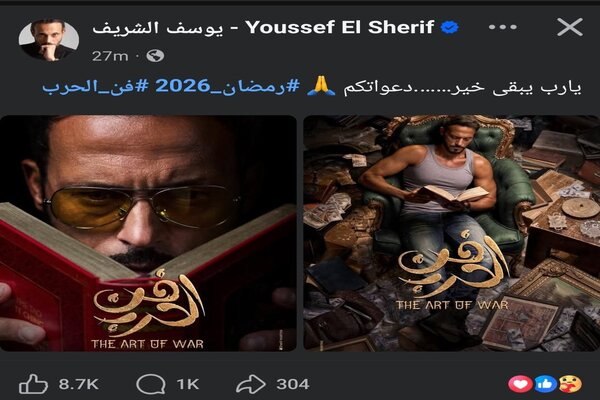Click the share arrow icon
Screen dimensions: 600x400
pos(251,384)
